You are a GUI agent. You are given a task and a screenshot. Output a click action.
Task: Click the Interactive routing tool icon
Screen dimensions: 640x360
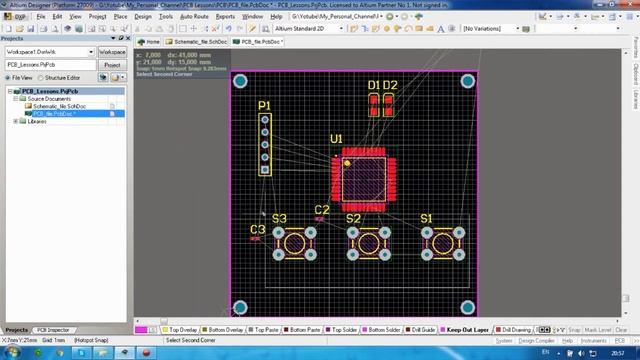(353, 29)
